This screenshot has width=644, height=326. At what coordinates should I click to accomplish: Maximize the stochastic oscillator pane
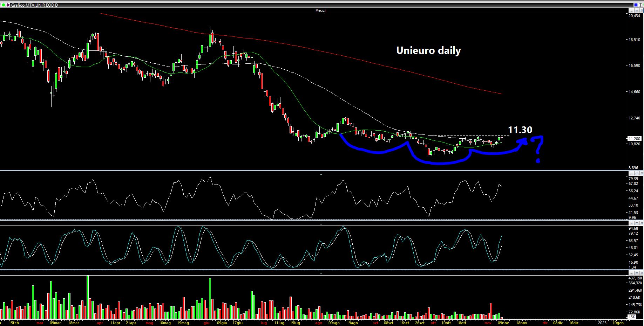click(x=637, y=223)
